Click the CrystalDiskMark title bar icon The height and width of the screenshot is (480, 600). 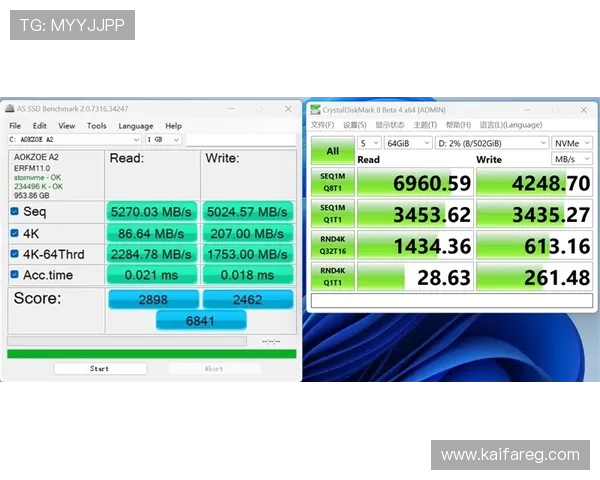(314, 110)
